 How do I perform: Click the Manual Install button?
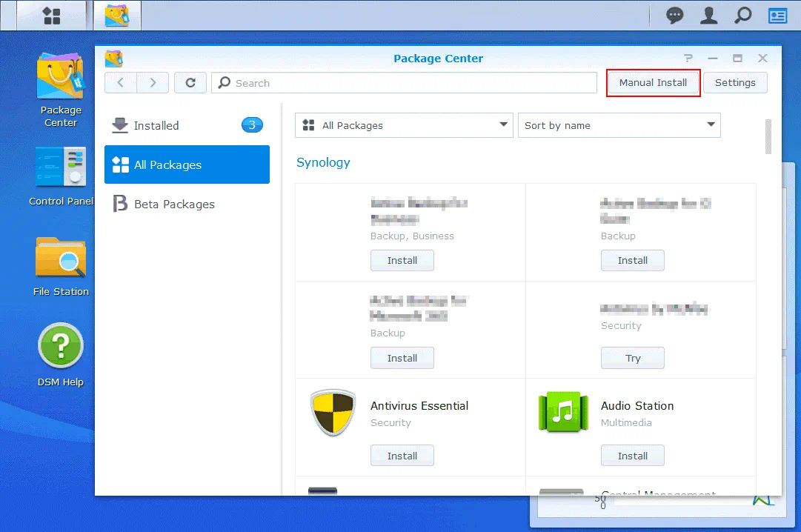pos(653,83)
